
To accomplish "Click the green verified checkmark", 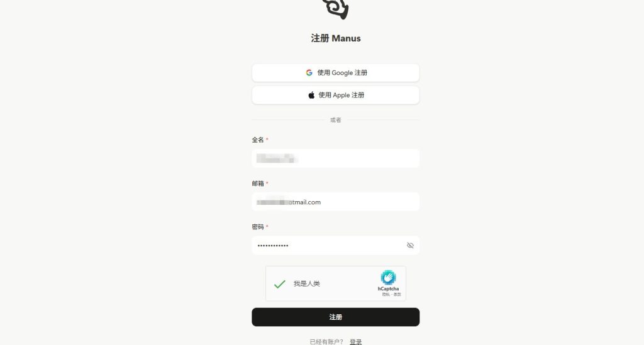I will (x=280, y=284).
